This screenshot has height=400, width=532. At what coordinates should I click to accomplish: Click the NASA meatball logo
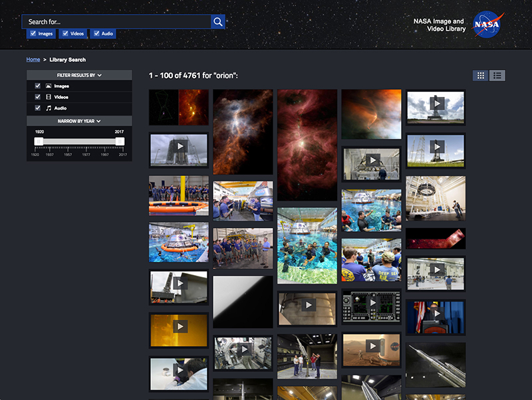(x=486, y=25)
